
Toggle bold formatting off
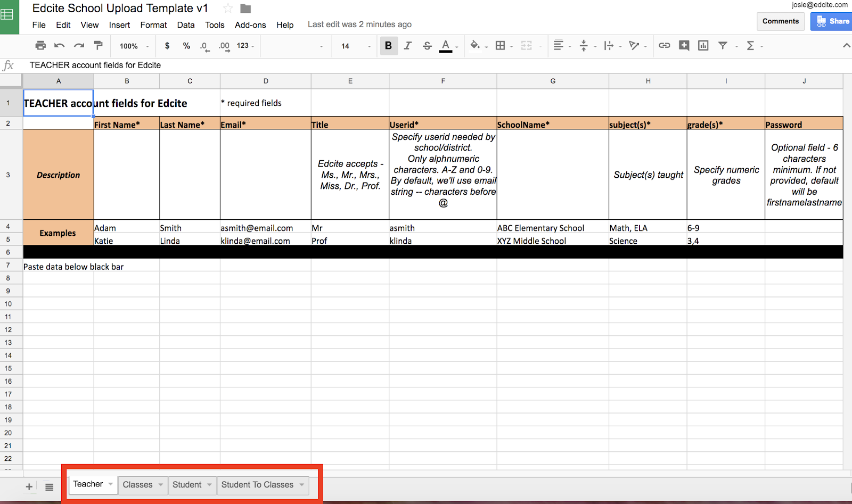coord(389,46)
